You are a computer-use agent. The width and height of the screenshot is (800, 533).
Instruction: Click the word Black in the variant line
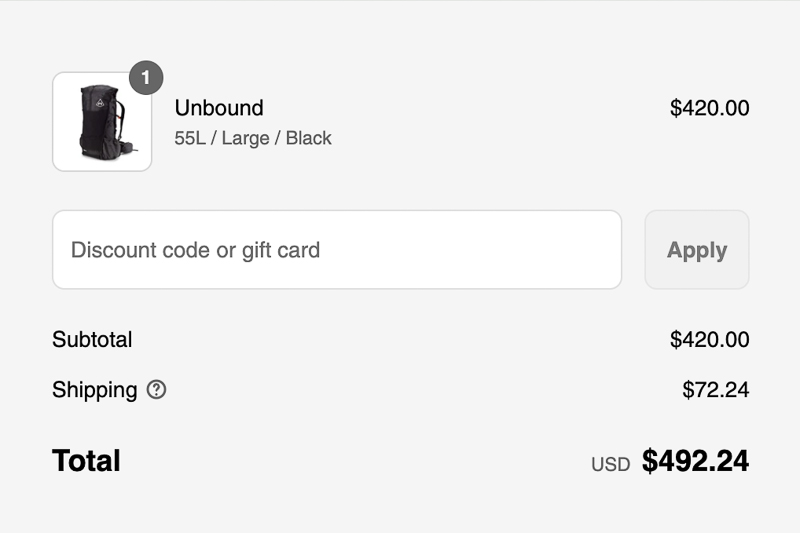click(x=309, y=138)
